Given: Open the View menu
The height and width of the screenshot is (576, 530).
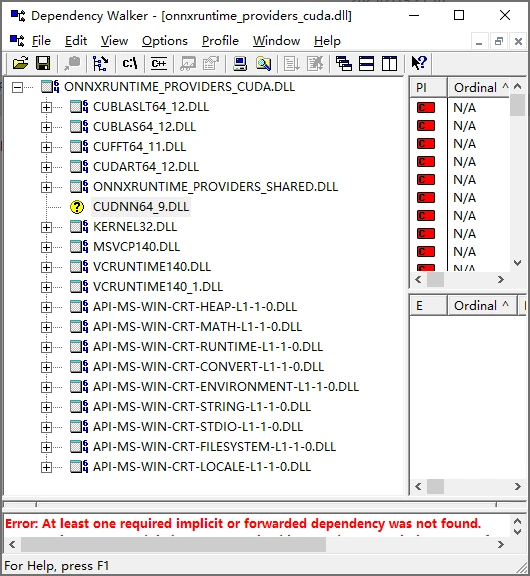Looking at the screenshot, I should [114, 41].
